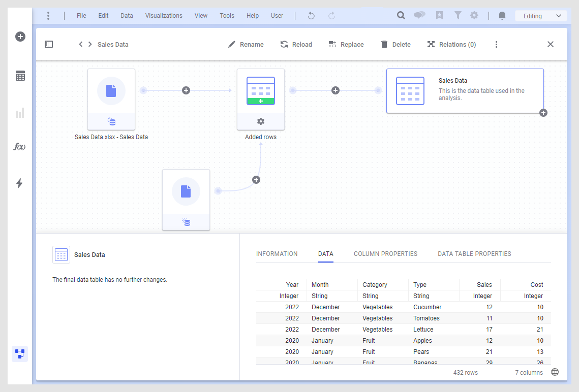This screenshot has height=392, width=579.
Task: Open the Tools menu
Action: coord(227,16)
